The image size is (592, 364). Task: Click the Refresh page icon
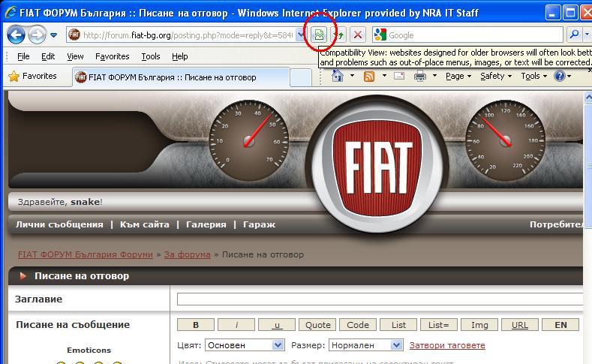coord(339,35)
